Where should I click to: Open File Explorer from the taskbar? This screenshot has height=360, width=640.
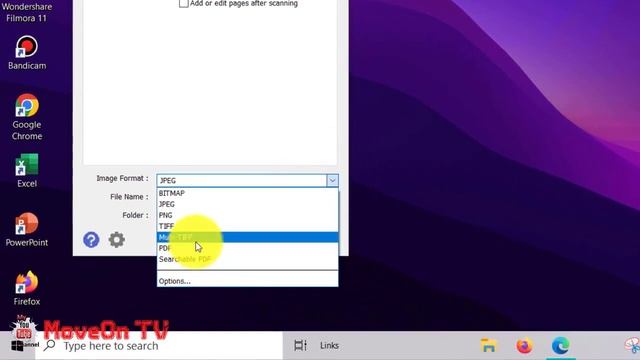[488, 346]
